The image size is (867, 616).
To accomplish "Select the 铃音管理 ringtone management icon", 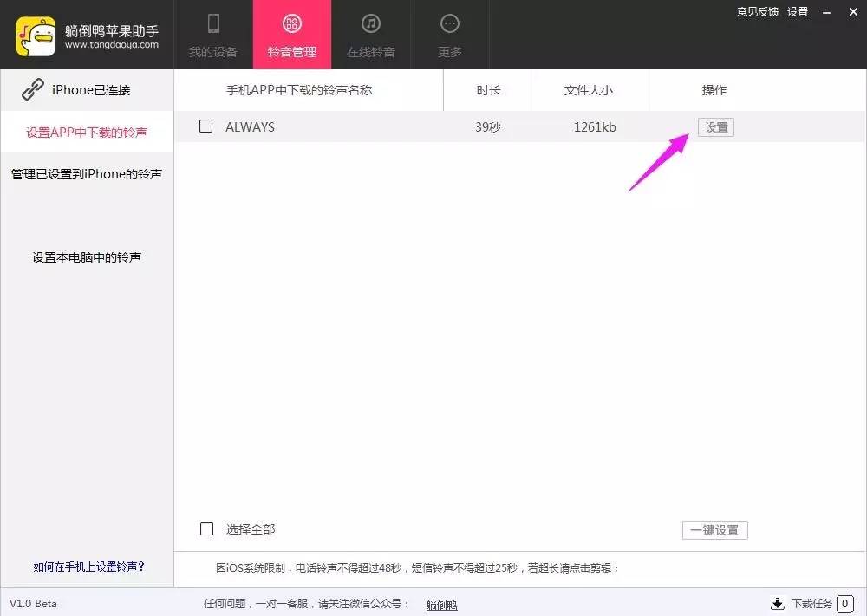I will (292, 24).
